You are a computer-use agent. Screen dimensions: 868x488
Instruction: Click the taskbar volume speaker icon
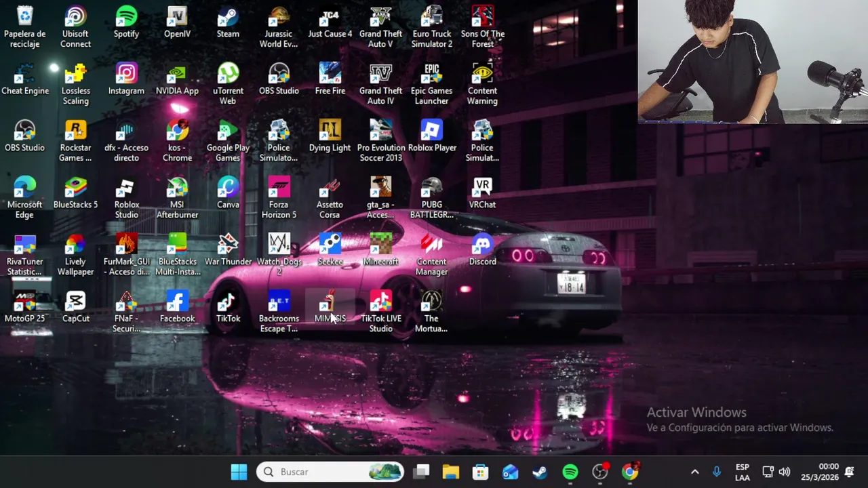coord(785,472)
